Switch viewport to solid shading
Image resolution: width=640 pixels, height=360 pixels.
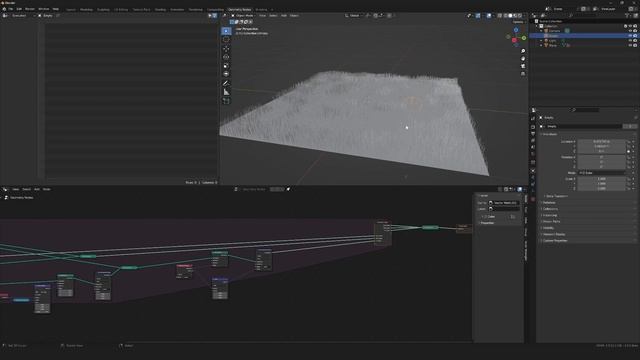(510, 16)
